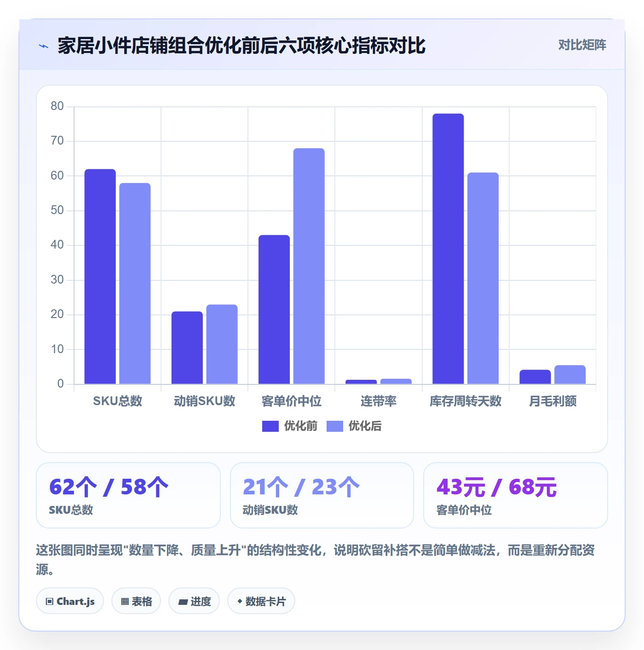Click the 月毛利额 light blue bar

click(570, 375)
